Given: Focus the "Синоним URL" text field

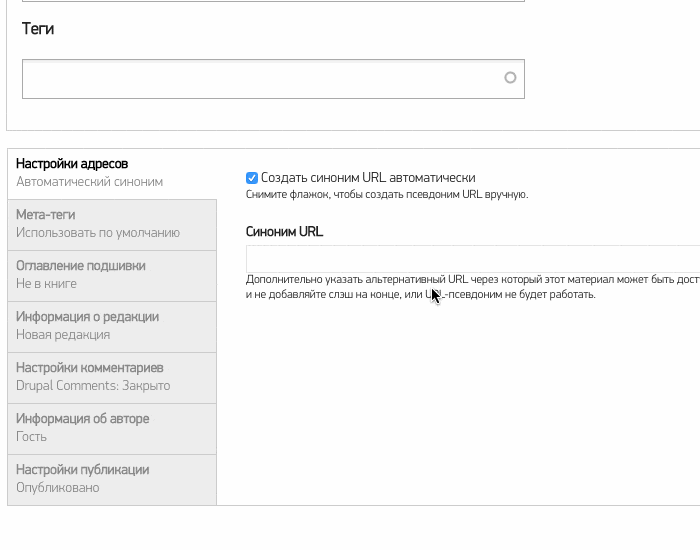Looking at the screenshot, I should point(473,258).
